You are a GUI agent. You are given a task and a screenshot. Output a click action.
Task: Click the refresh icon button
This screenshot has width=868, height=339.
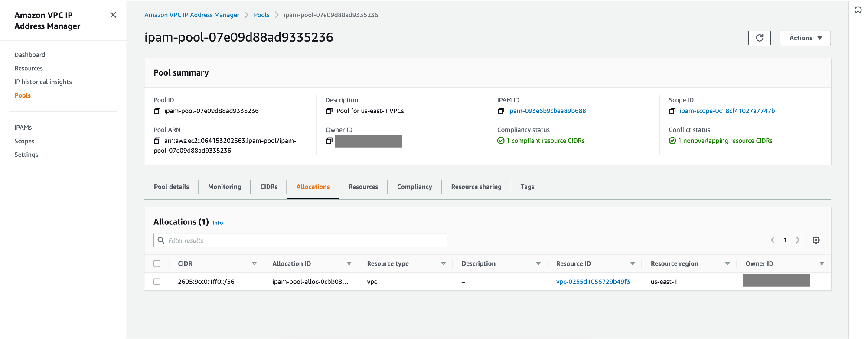(760, 38)
